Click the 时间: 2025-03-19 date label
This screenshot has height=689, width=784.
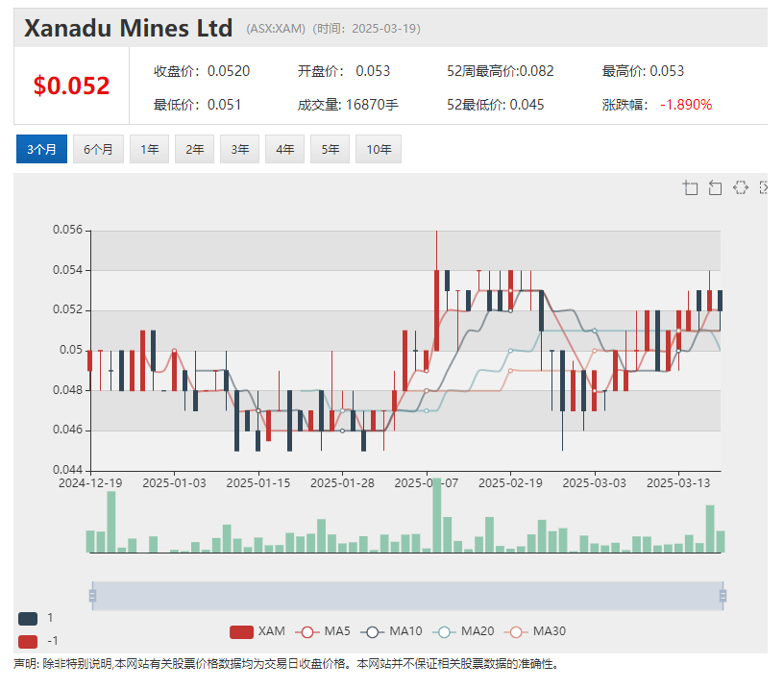point(366,29)
